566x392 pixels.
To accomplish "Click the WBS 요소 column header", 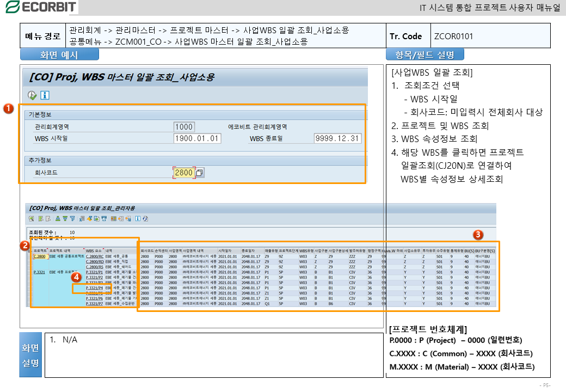I will [94, 250].
